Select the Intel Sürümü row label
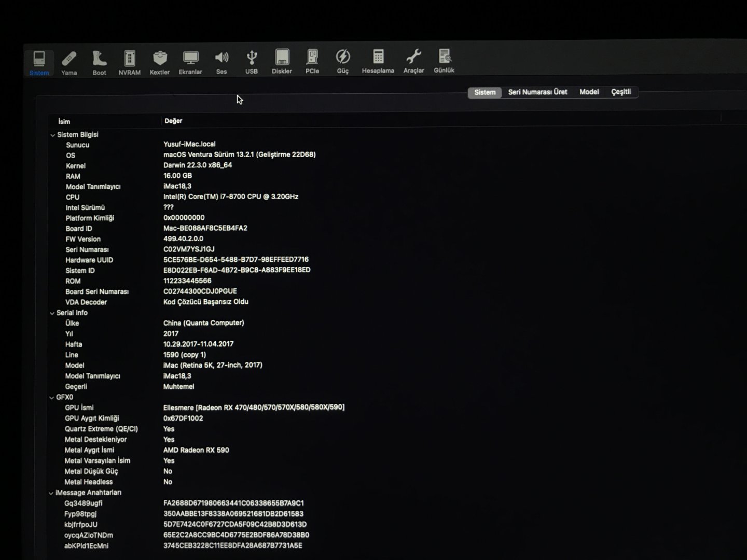Screen dimensions: 747x560 click(x=85, y=208)
